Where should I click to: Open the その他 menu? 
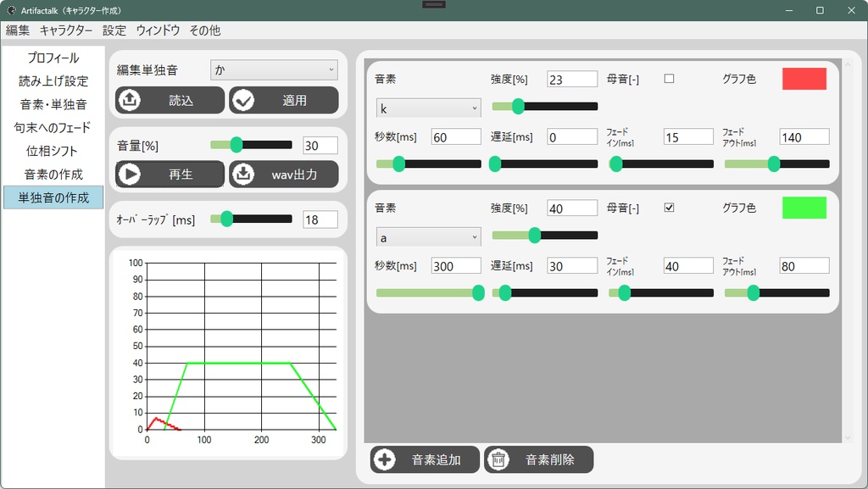pyautogui.click(x=203, y=30)
